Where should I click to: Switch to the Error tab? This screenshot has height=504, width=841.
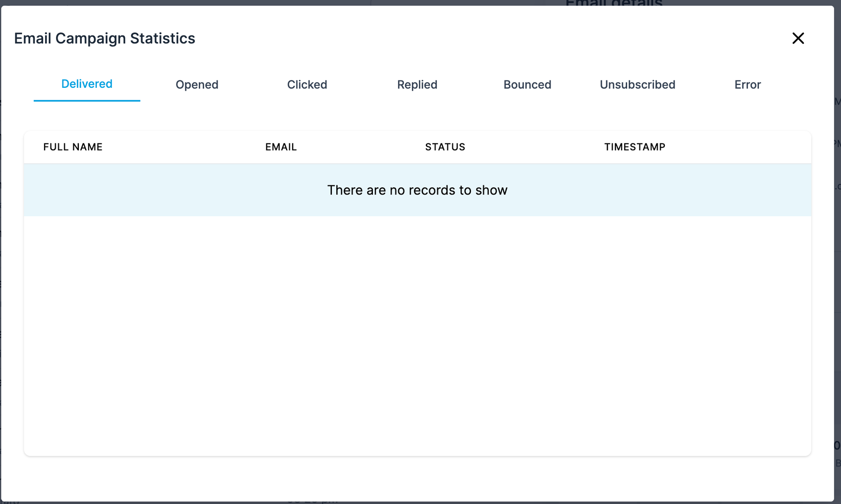click(747, 85)
